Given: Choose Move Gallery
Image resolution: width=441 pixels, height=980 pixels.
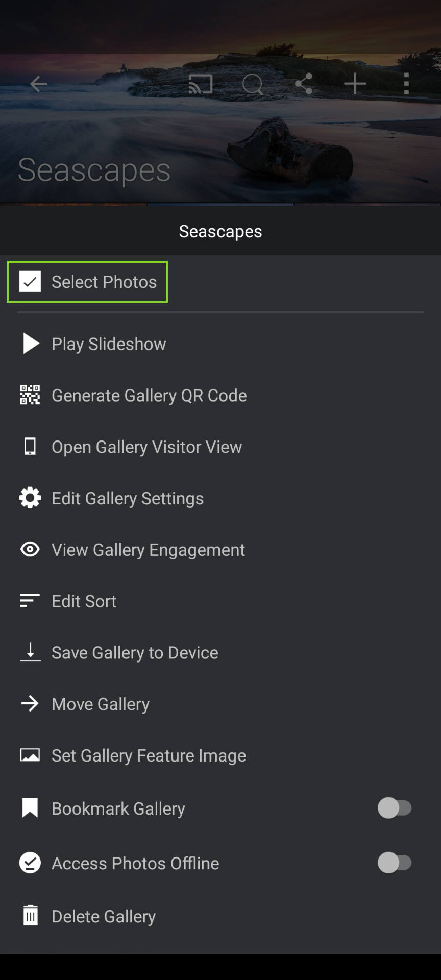Looking at the screenshot, I should point(101,704).
